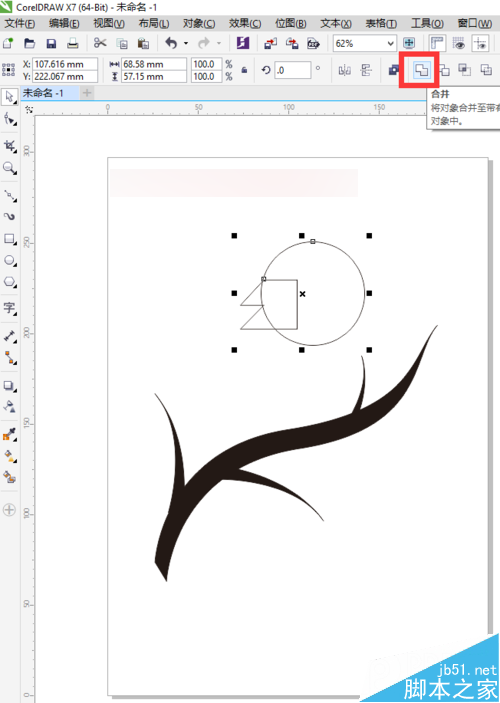Image resolution: width=500 pixels, height=703 pixels.
Task: Select the Smart Fill tool
Action: [x=9, y=477]
